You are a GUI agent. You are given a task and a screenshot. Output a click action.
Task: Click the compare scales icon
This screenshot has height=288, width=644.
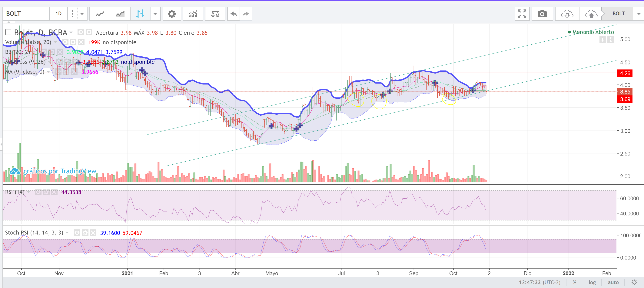(x=215, y=14)
